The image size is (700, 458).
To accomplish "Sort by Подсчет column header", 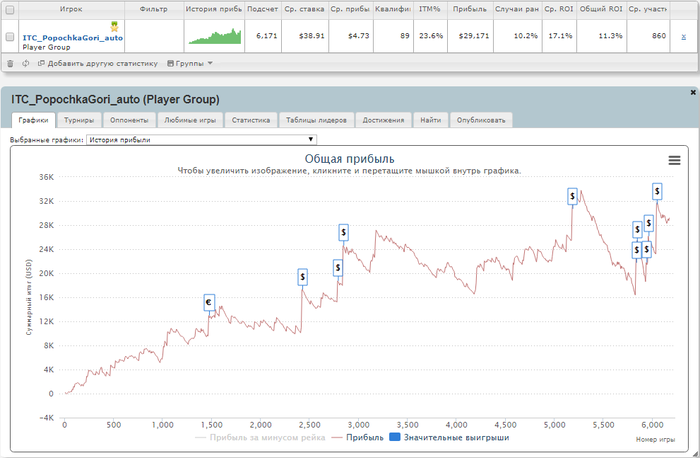I will coord(262,9).
